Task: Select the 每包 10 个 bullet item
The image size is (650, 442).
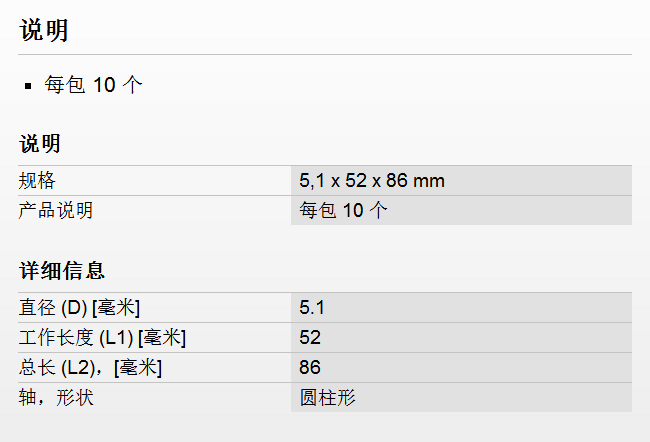Action: (93, 85)
